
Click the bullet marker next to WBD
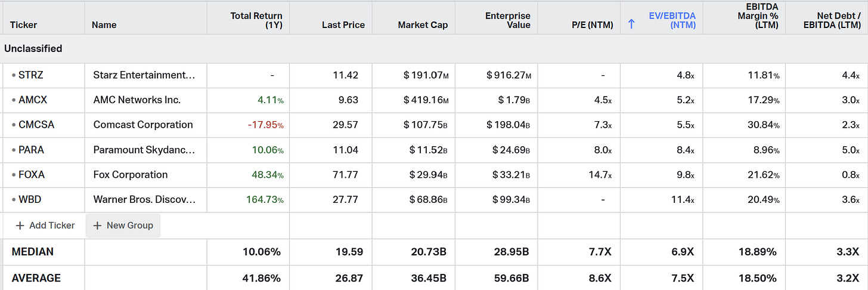(13, 200)
